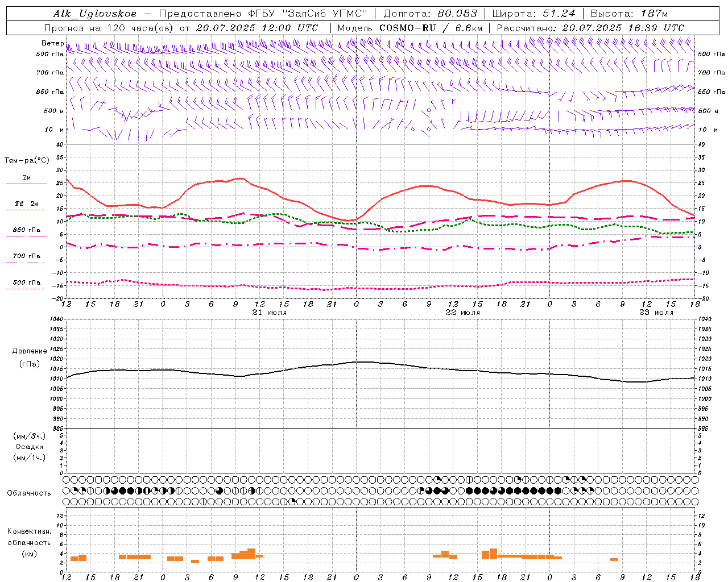Click the Td 2м dewpoint legend entry
Screen dimensions: 728x582
pyautogui.click(x=27, y=203)
